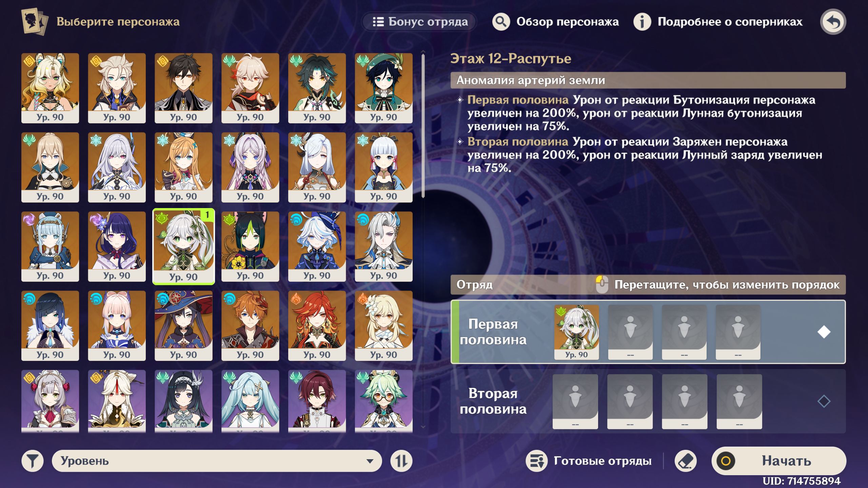Toggle the sort order arrows icon
The height and width of the screenshot is (488, 868).
[x=401, y=461]
